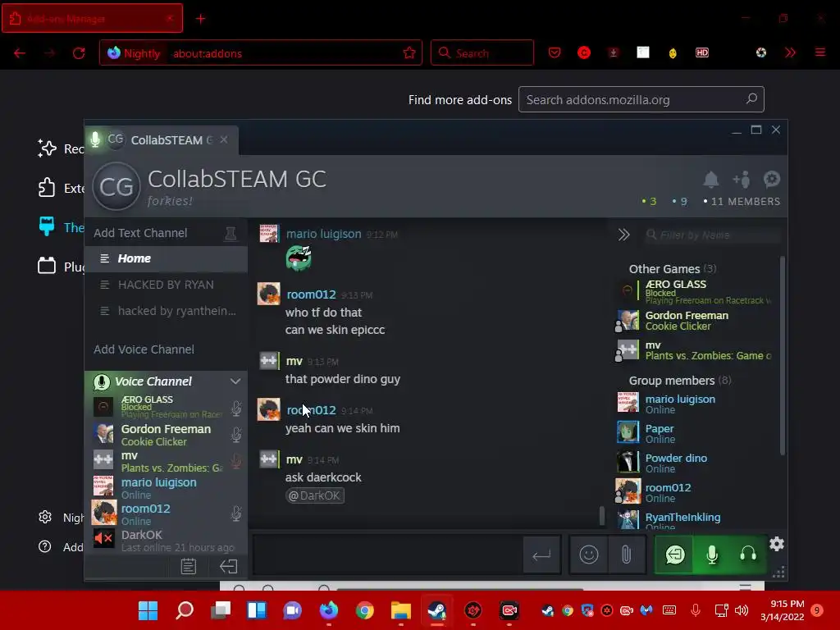840x630 pixels.
Task: Select the Home text channel
Action: [166, 258]
